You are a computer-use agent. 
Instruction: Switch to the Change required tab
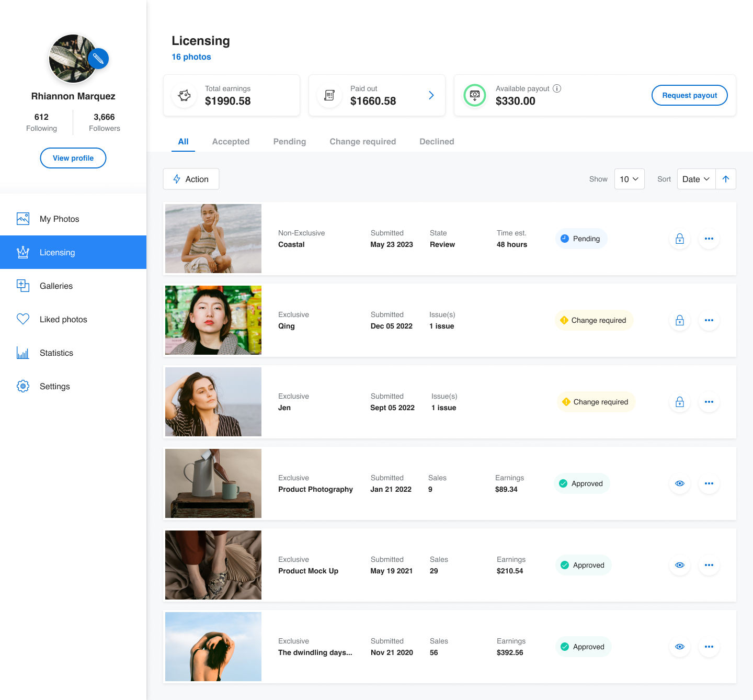[x=363, y=141]
